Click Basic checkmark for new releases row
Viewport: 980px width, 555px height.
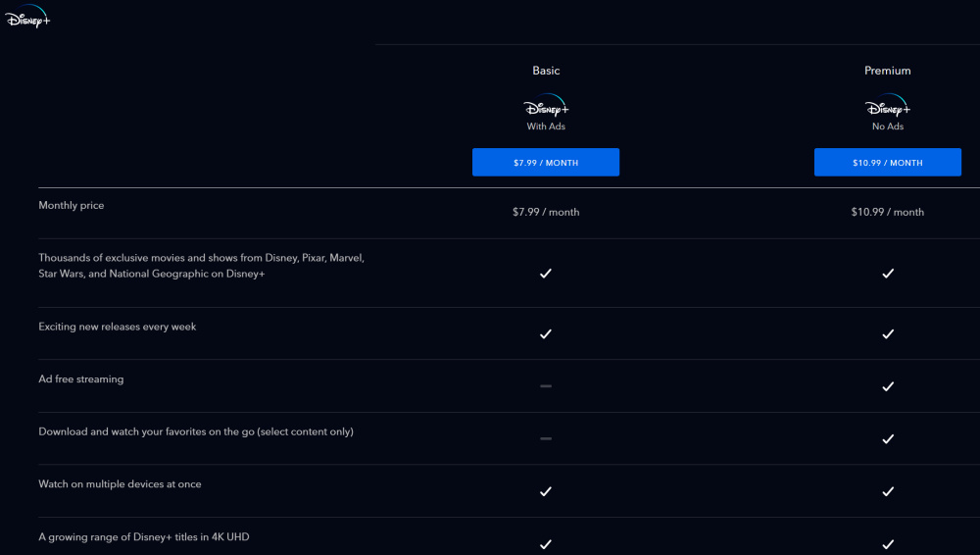546,333
